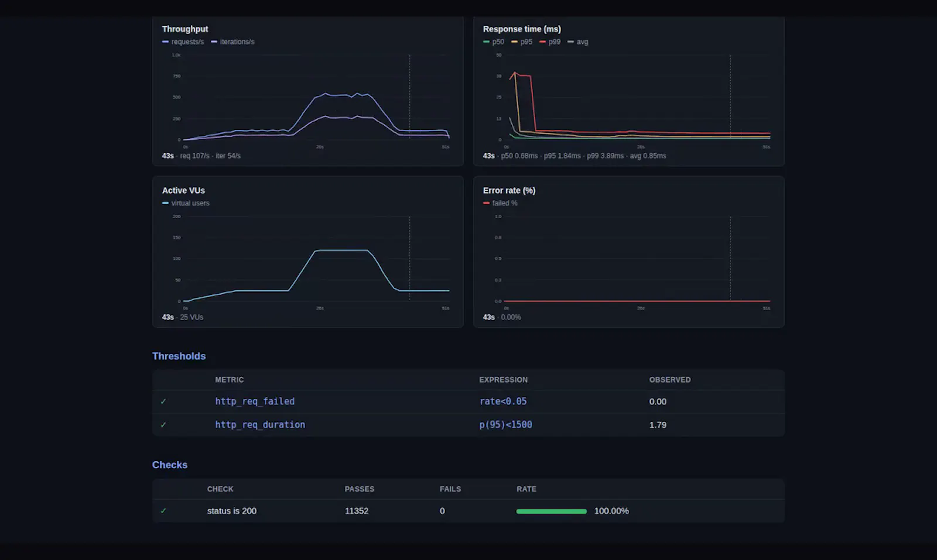Click the CHECK column header
Viewport: 937px width, 560px height.
pyautogui.click(x=220, y=489)
